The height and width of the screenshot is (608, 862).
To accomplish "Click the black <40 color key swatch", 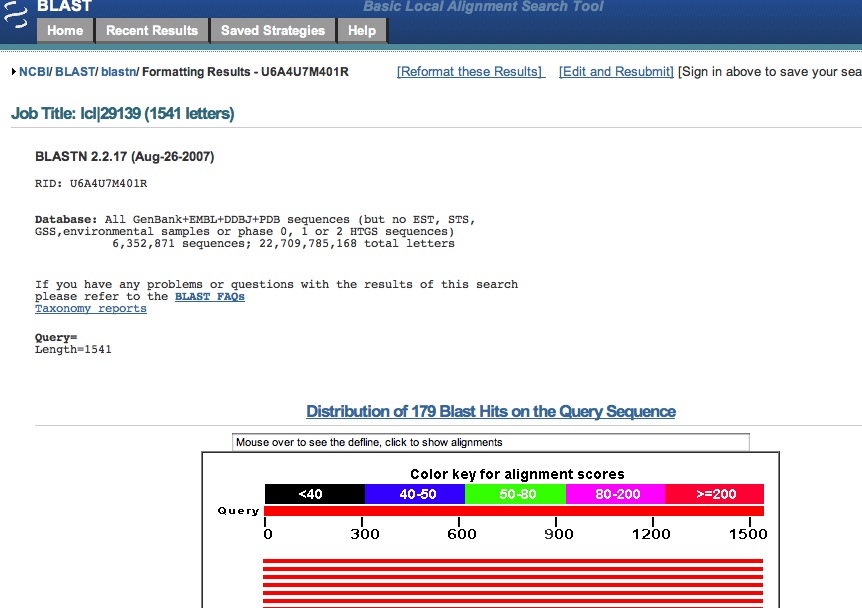I will [x=314, y=494].
